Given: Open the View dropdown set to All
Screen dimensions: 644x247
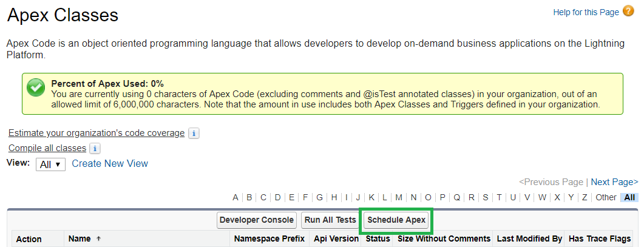Looking at the screenshot, I should [50, 164].
